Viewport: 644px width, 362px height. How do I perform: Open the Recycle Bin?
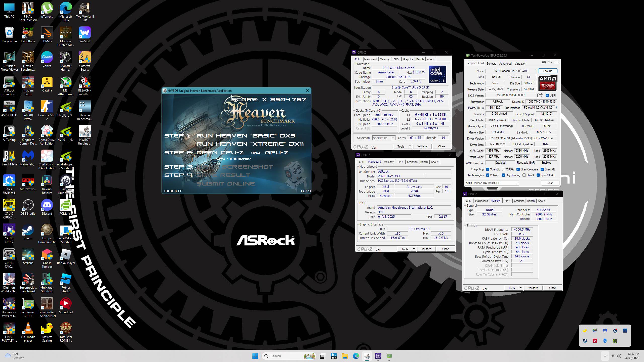pos(9,35)
